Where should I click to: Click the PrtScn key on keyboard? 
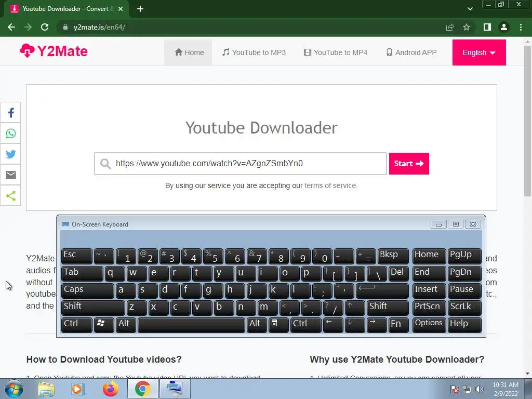pyautogui.click(x=429, y=308)
